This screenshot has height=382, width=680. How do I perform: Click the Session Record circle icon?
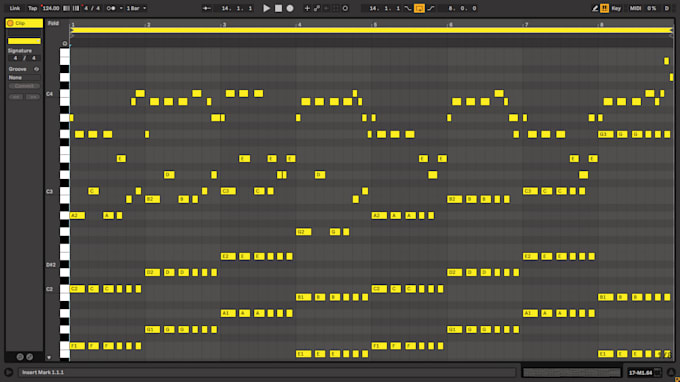point(345,8)
